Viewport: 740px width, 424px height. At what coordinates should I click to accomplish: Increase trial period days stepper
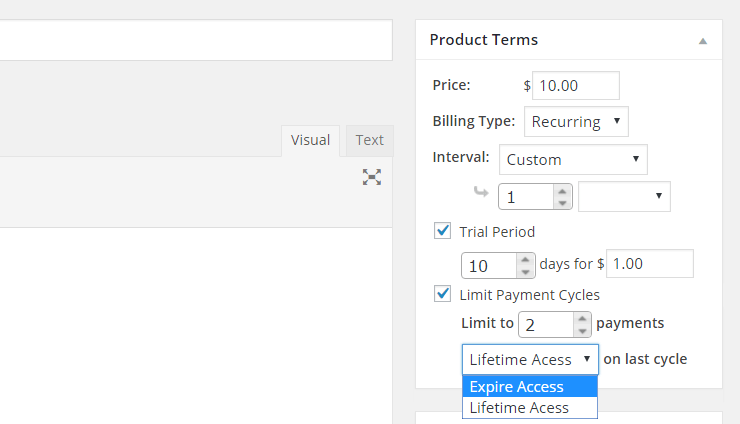525,260
